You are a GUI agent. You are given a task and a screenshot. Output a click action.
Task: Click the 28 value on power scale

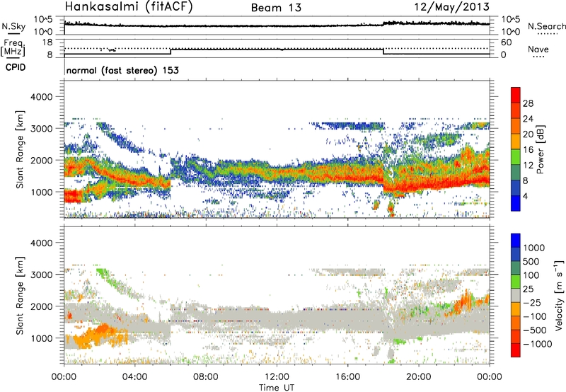(528, 103)
